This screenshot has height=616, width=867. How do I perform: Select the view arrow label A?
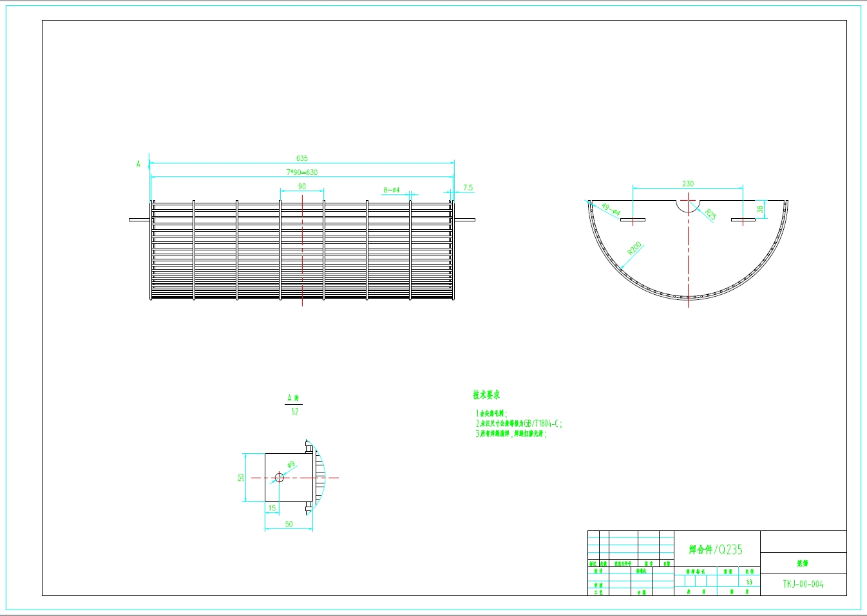(138, 164)
